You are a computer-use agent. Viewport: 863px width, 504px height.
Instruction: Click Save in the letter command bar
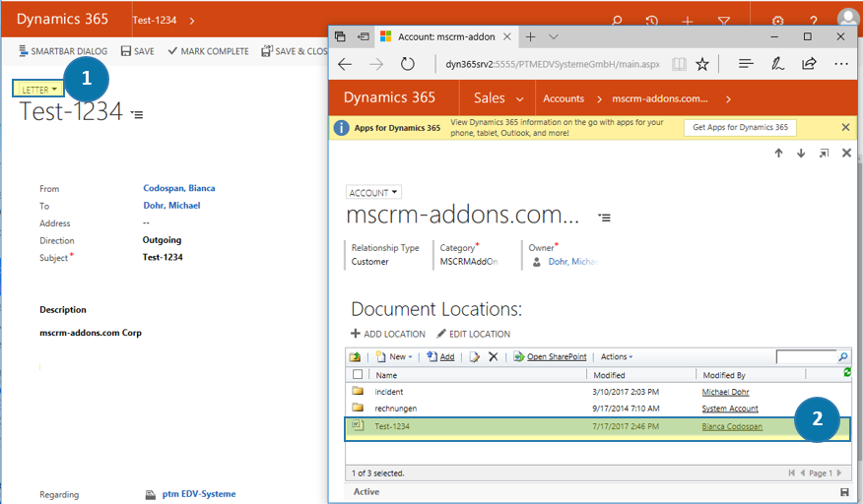pyautogui.click(x=138, y=51)
